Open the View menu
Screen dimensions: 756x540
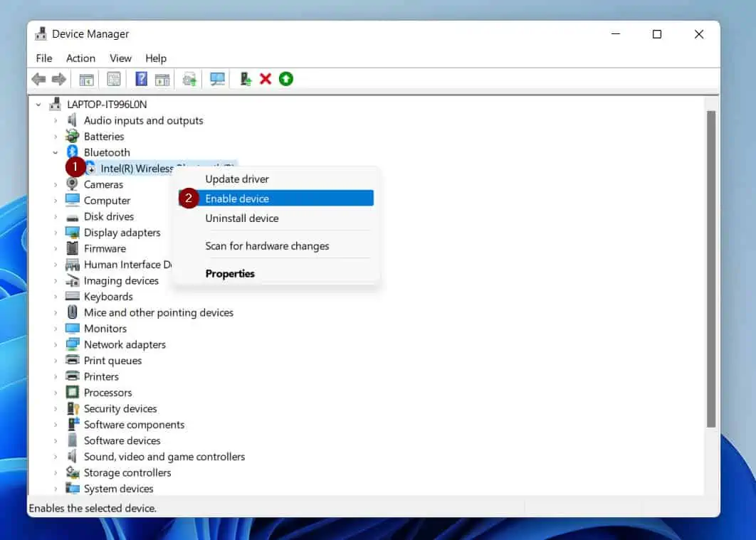[120, 58]
